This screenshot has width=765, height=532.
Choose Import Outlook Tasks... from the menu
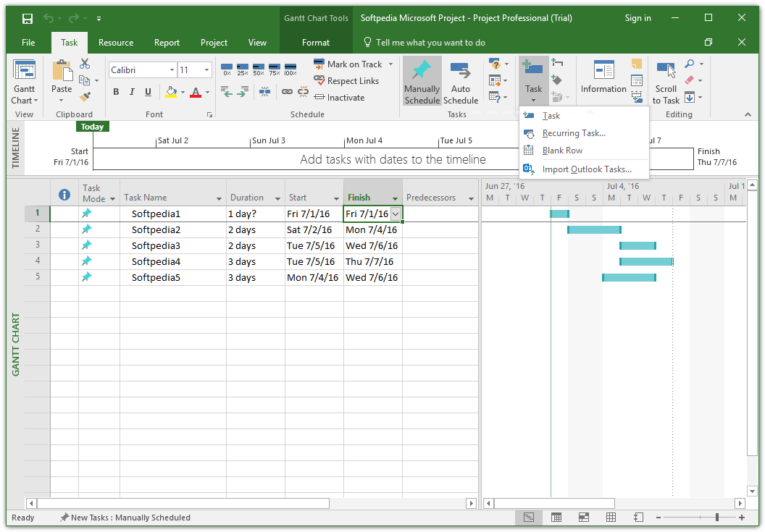click(x=584, y=169)
